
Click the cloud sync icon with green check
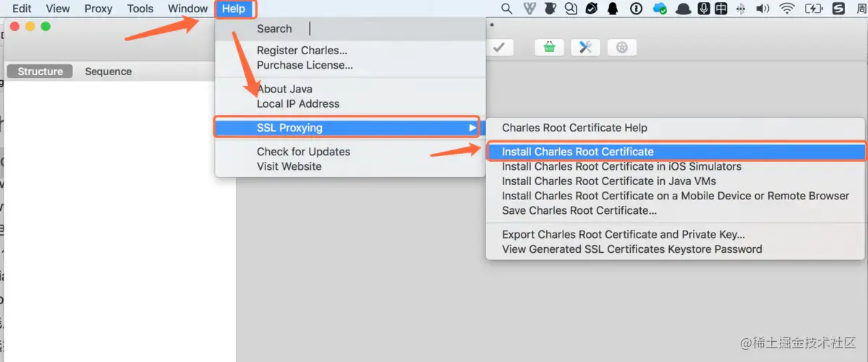pos(659,9)
